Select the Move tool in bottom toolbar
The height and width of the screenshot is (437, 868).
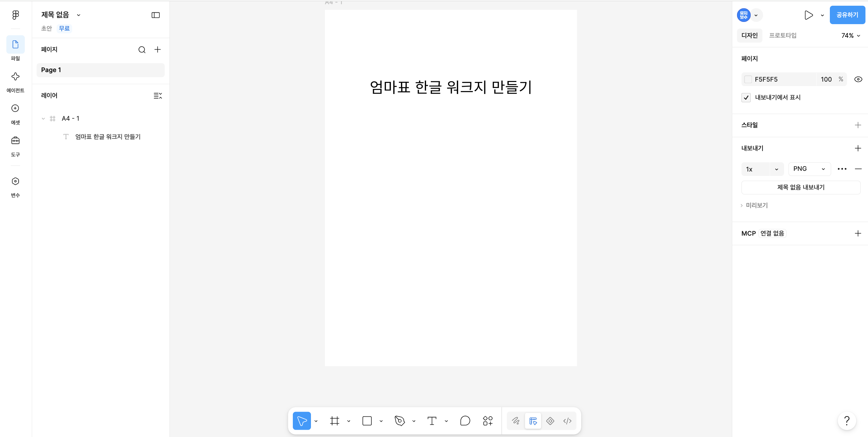coord(302,421)
